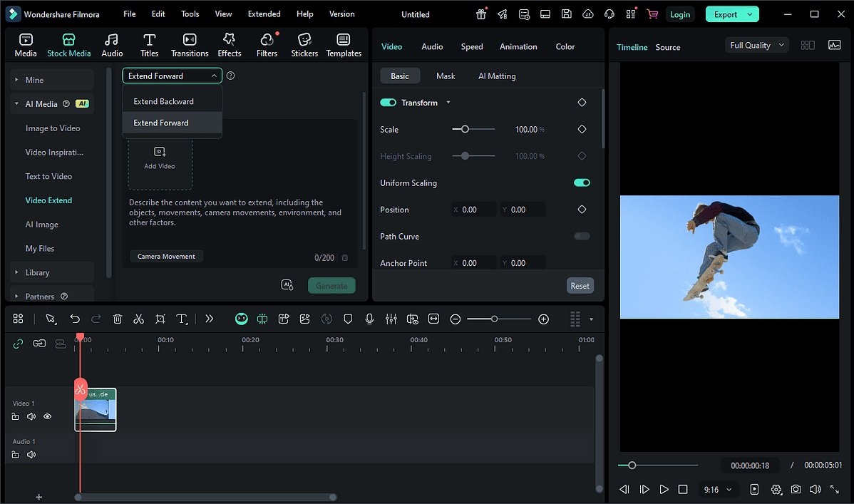
Task: Hide Video 1 track with eye icon
Action: 48,416
